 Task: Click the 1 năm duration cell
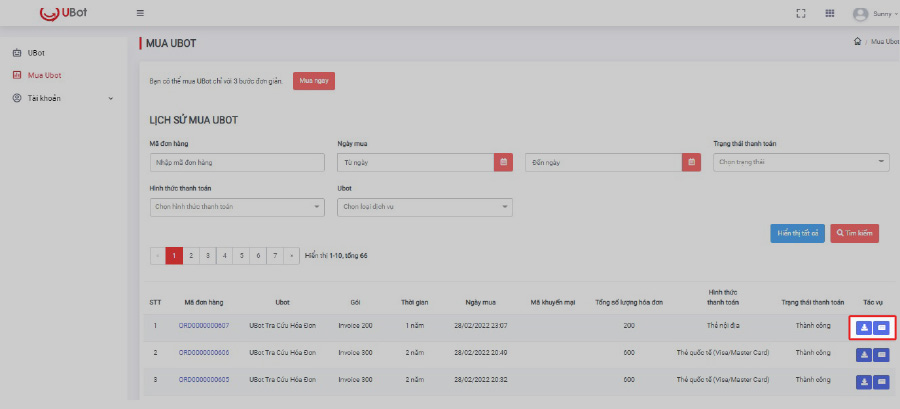414,326
